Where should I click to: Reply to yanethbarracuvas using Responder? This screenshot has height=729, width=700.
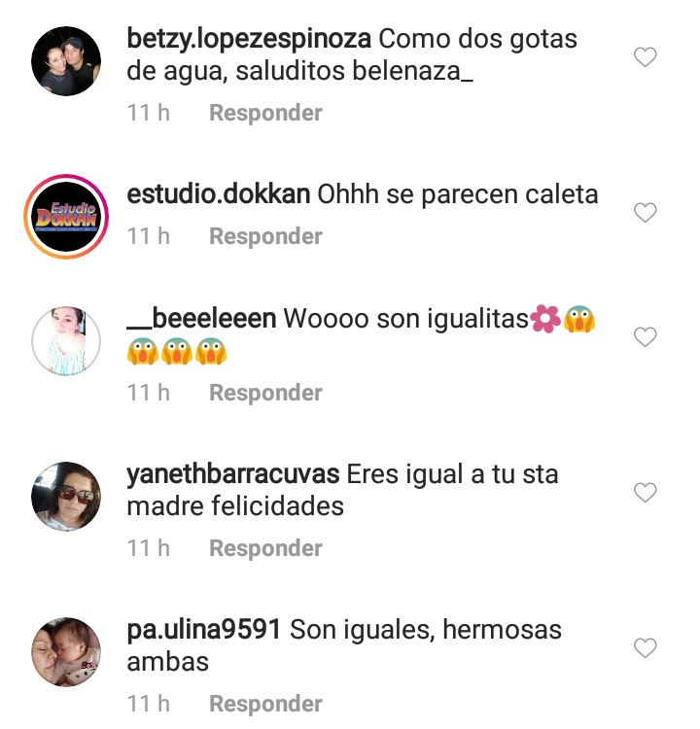(265, 548)
